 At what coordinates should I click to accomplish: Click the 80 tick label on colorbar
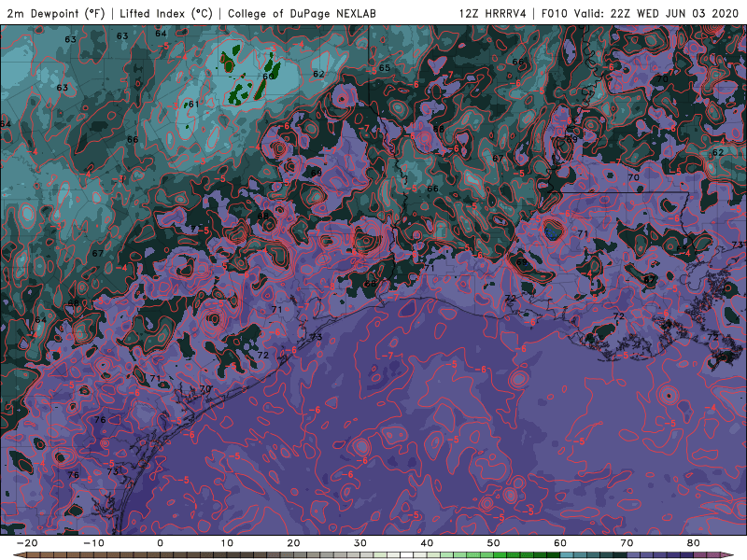point(694,543)
